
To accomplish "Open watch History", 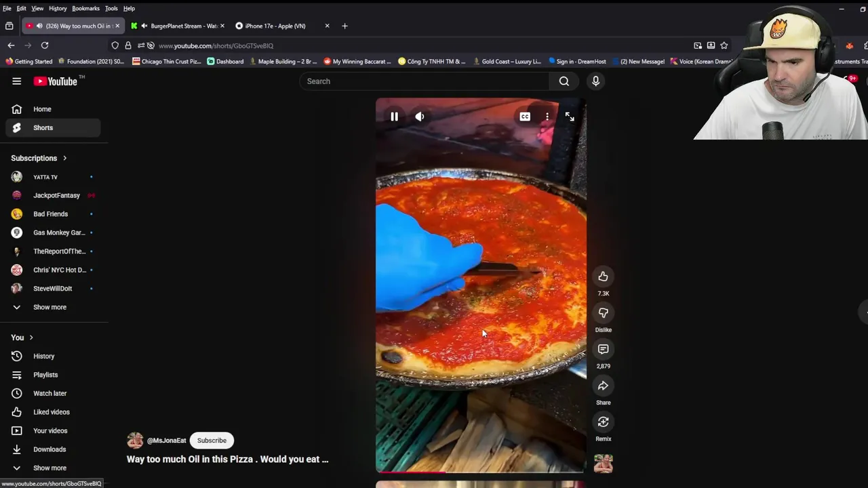I will (53, 356).
